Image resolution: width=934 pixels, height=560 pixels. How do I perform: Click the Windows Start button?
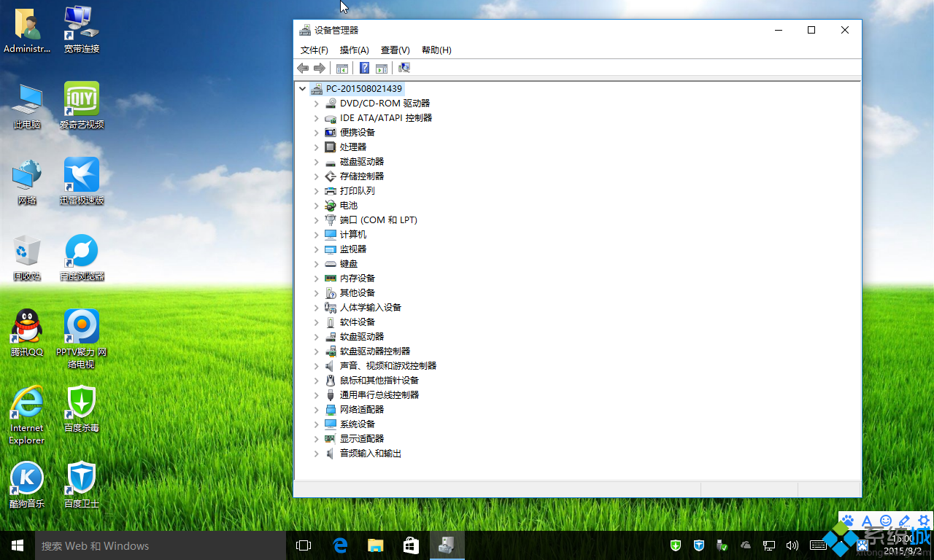[x=17, y=545]
